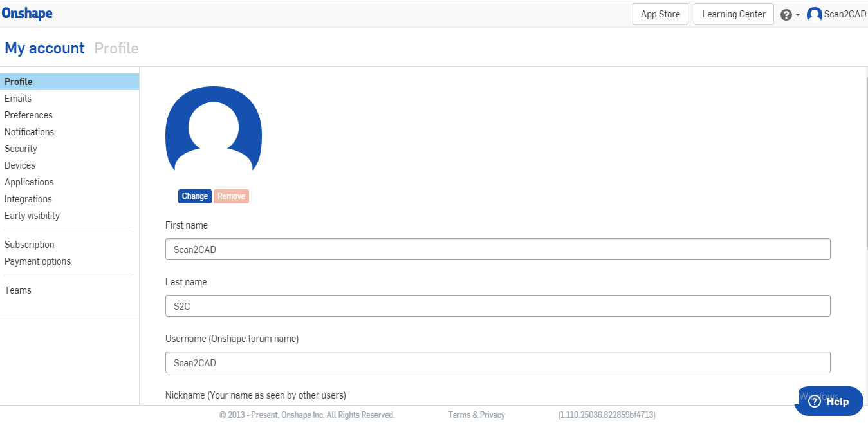Viewport: 868px width, 423px height.
Task: Select Emails in the sidebar
Action: click(x=17, y=98)
